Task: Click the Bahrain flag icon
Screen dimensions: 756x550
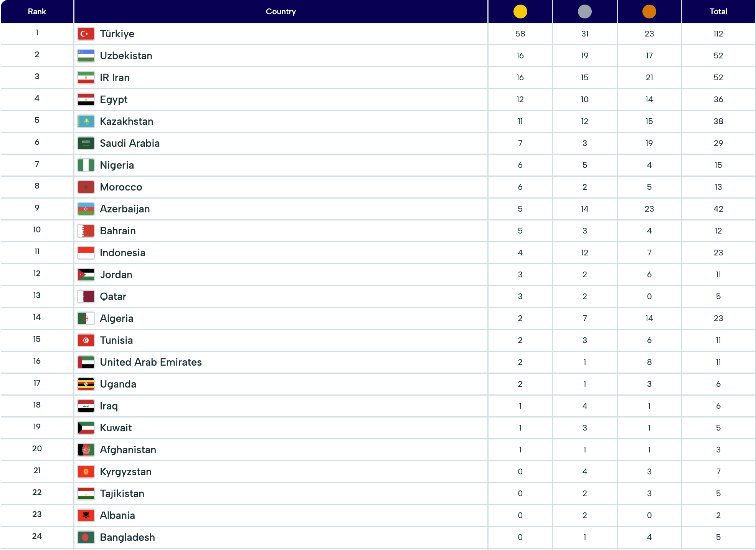Action: pyautogui.click(x=86, y=231)
